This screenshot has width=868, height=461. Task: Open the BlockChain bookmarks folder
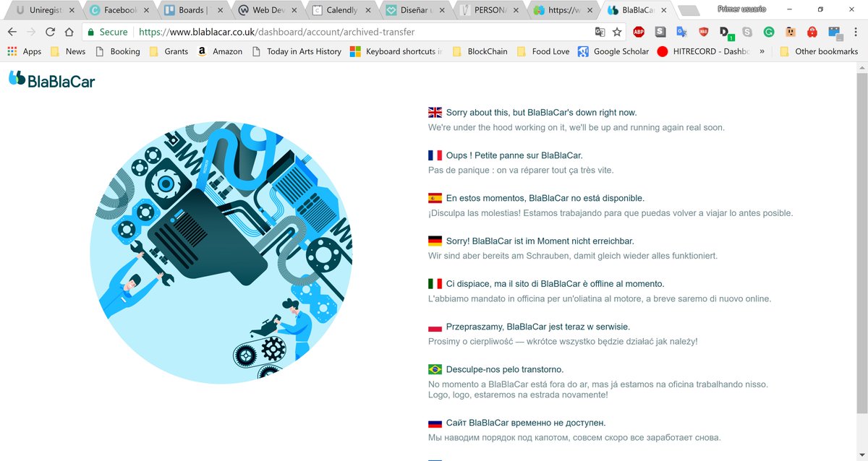pos(480,51)
